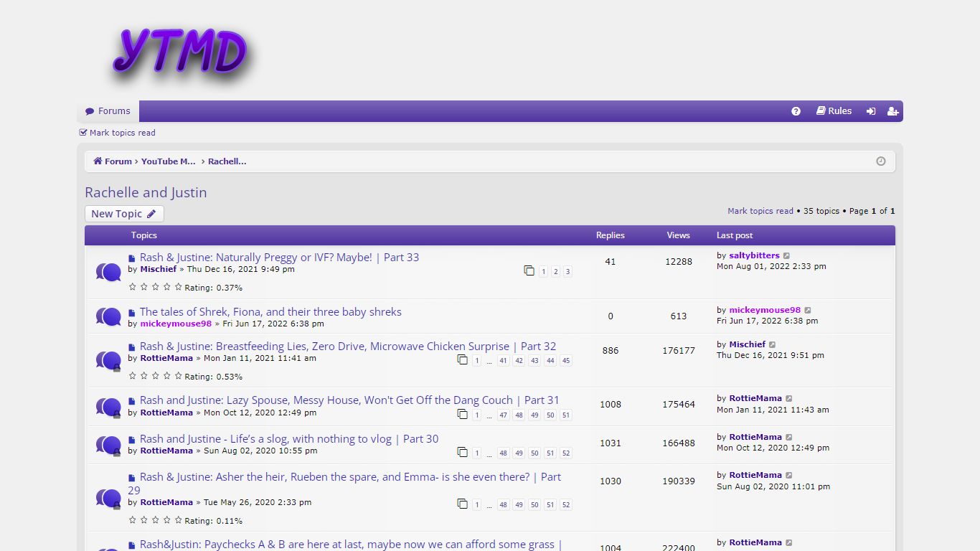Jump to latest post by Mischief icon
The height and width of the screenshot is (551, 980).
(773, 345)
